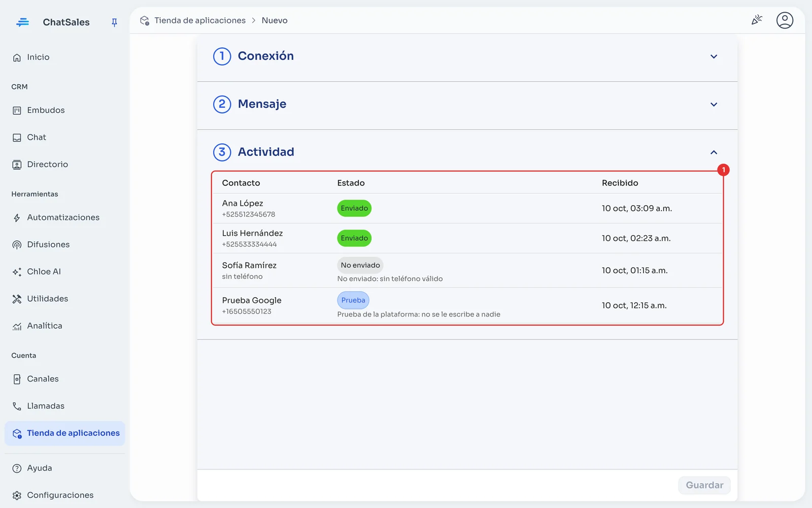Click the celebration party icon in header
This screenshot has height=508, width=812.
757,20
